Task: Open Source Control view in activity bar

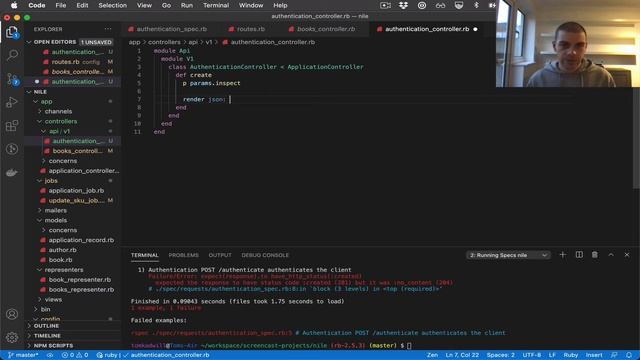Action: click(12, 78)
